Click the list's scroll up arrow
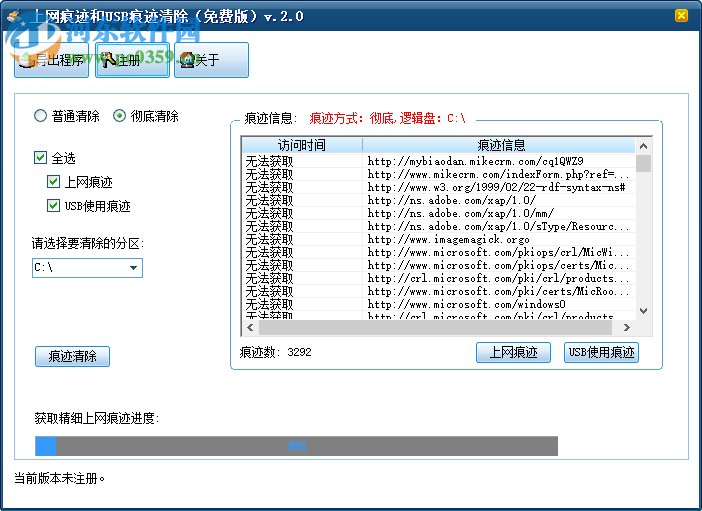 click(x=643, y=146)
